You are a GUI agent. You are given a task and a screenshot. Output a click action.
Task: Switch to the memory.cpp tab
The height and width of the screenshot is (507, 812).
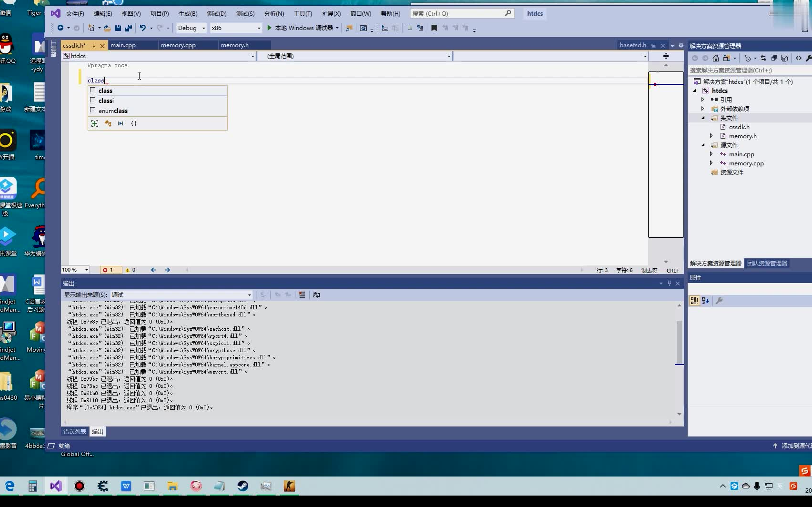pos(178,45)
